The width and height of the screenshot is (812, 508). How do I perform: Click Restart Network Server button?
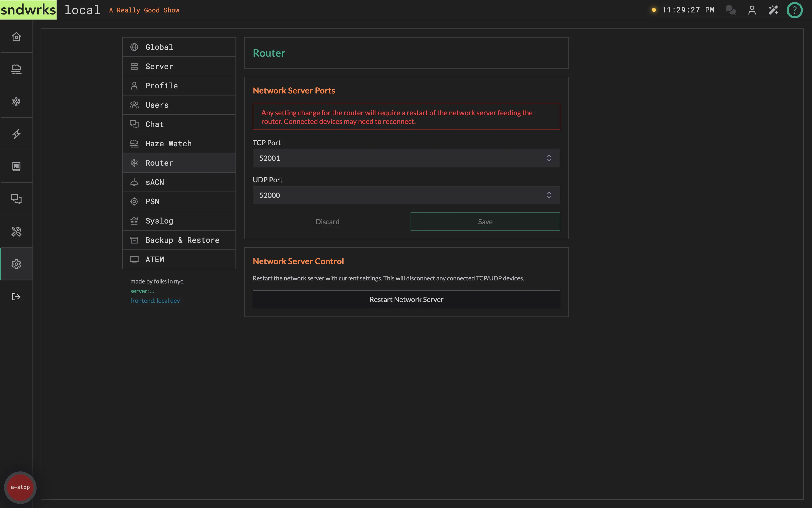click(406, 299)
